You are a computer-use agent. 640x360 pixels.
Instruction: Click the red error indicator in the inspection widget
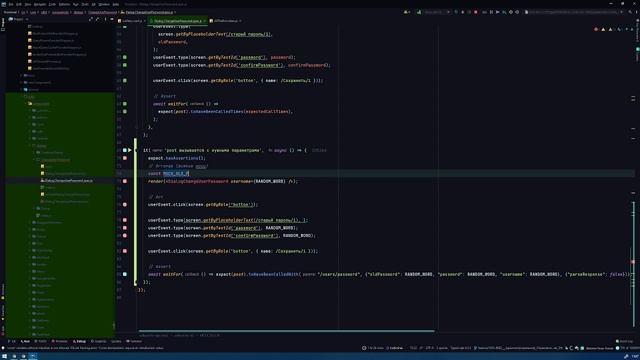coord(596,29)
